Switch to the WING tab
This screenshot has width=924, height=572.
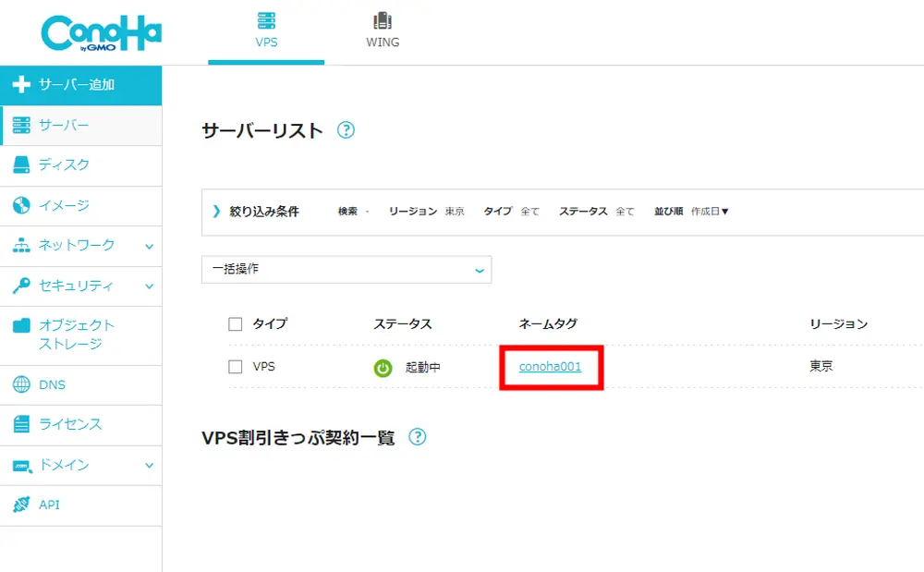pyautogui.click(x=382, y=29)
